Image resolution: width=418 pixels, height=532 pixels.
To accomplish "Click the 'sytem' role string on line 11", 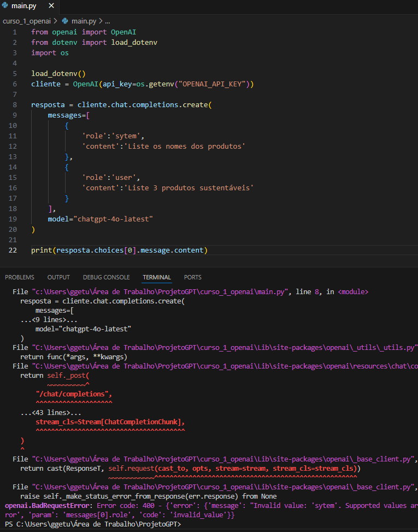I will [126, 136].
